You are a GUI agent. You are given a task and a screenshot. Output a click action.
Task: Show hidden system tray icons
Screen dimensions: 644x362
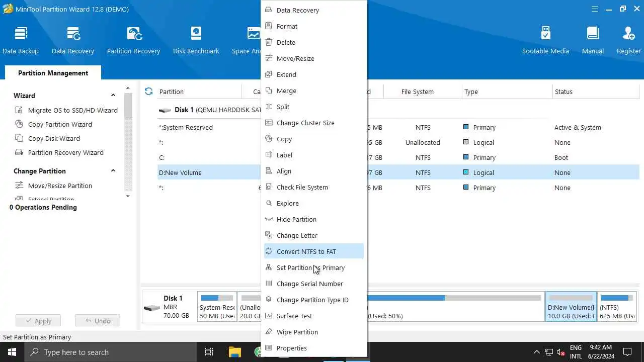536,352
